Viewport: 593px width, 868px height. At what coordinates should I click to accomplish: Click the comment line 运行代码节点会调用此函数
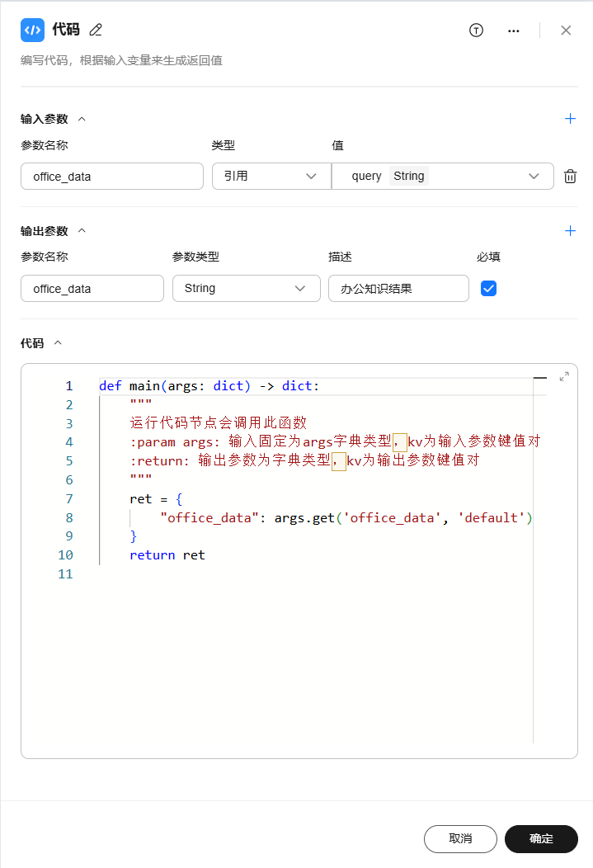[x=218, y=423]
